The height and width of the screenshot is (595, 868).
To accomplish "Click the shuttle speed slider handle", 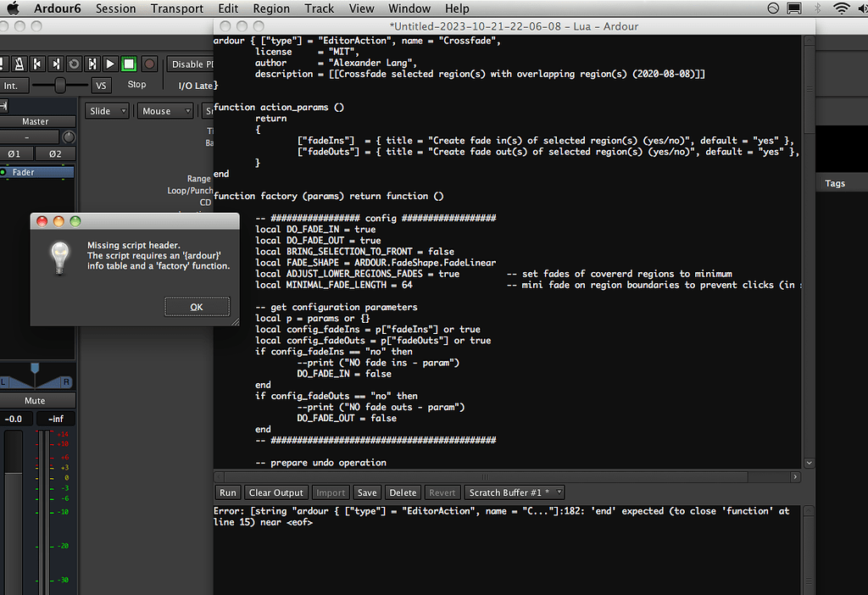I will pos(60,86).
